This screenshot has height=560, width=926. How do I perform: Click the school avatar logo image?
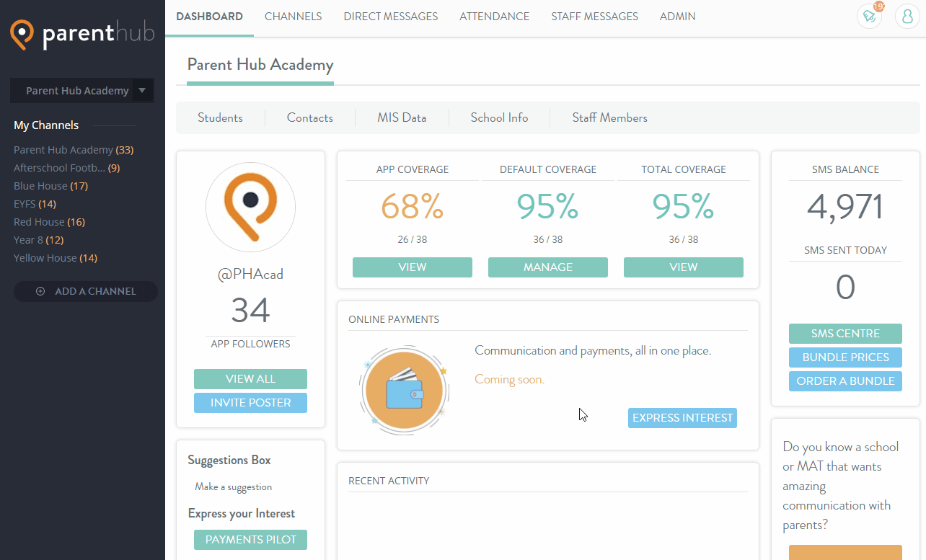(x=250, y=207)
